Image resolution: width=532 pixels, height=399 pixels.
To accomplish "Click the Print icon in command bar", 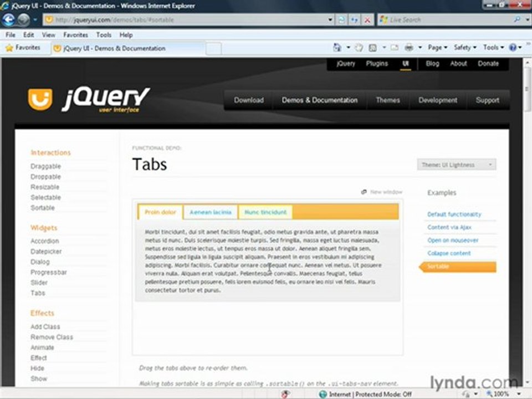I will click(x=409, y=48).
